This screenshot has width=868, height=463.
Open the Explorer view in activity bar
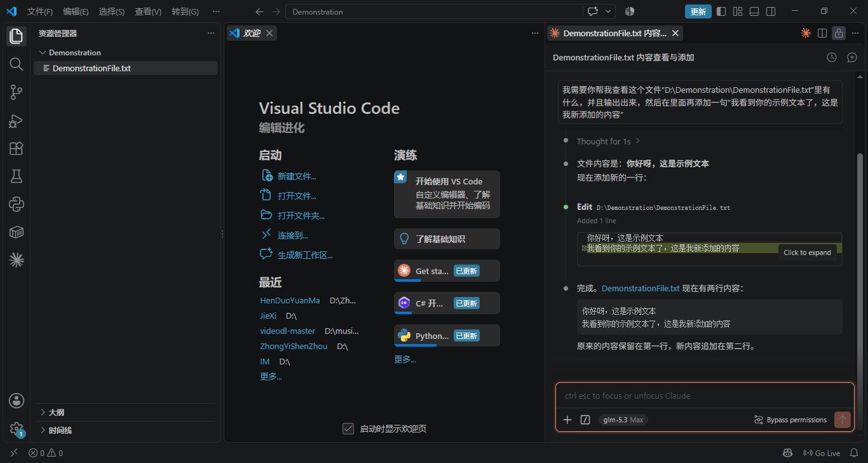(x=17, y=36)
